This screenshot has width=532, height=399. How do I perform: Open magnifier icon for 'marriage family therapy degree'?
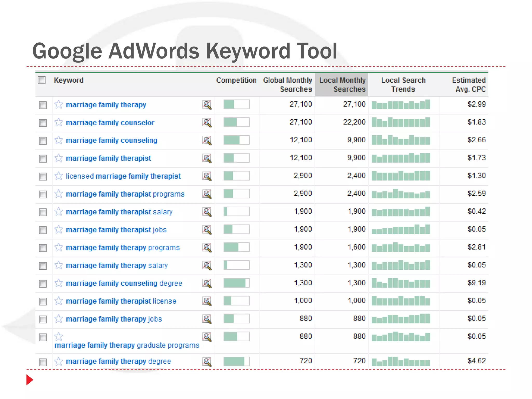207,362
